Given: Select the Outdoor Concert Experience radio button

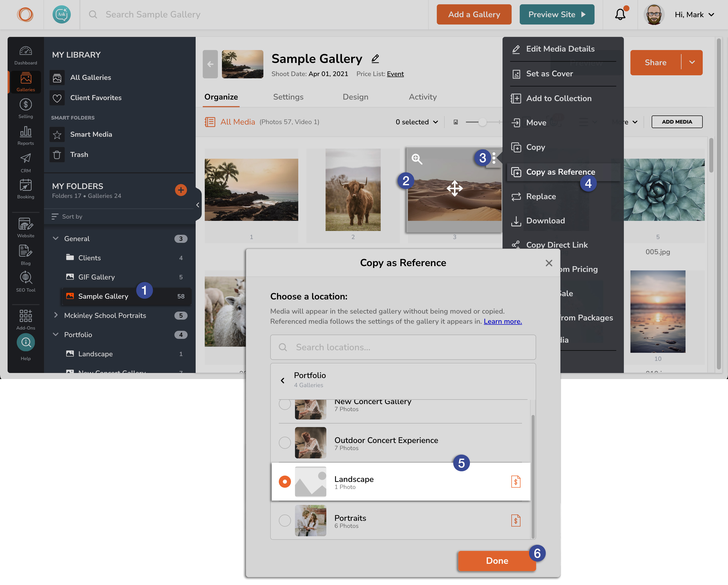Looking at the screenshot, I should [285, 442].
